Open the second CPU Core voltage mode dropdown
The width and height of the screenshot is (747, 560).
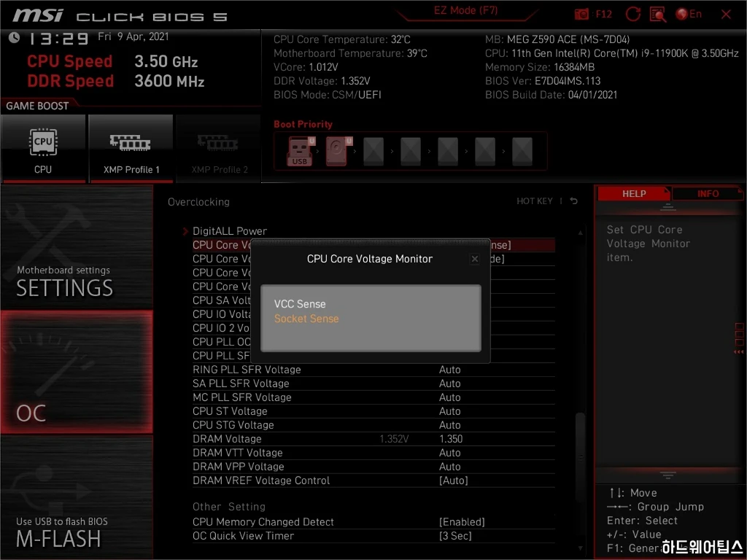point(373,259)
